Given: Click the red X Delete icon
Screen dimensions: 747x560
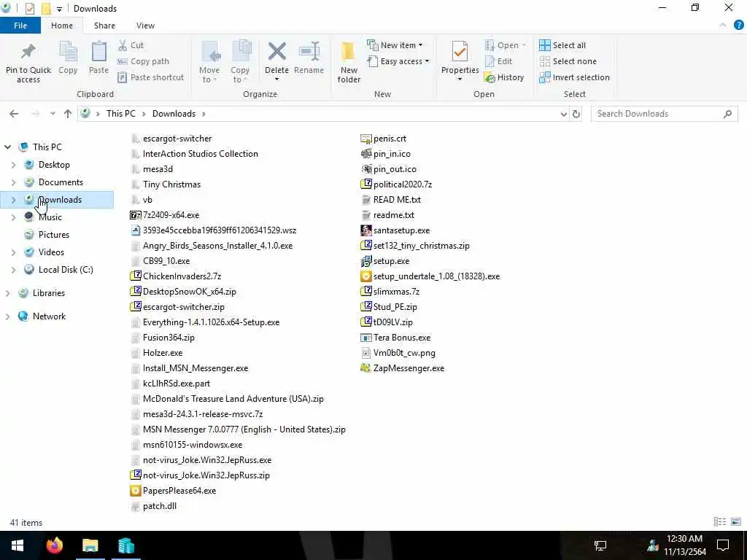Looking at the screenshot, I should coord(276,52).
